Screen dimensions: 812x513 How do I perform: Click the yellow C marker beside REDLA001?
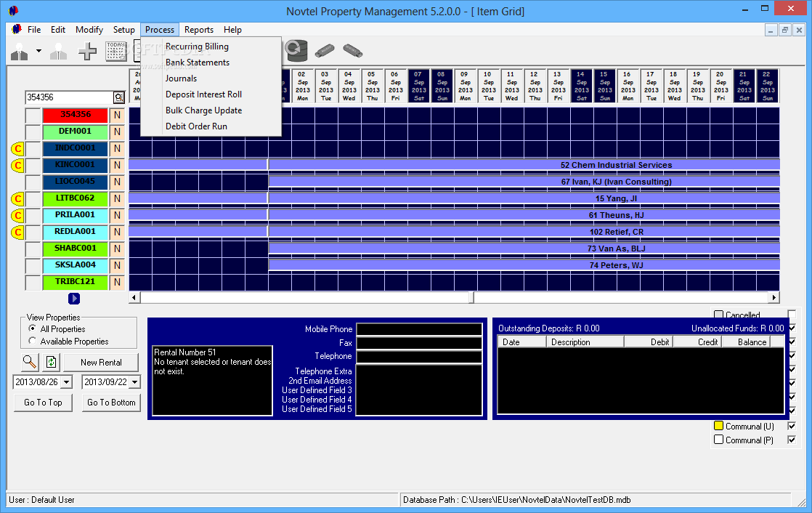17,232
